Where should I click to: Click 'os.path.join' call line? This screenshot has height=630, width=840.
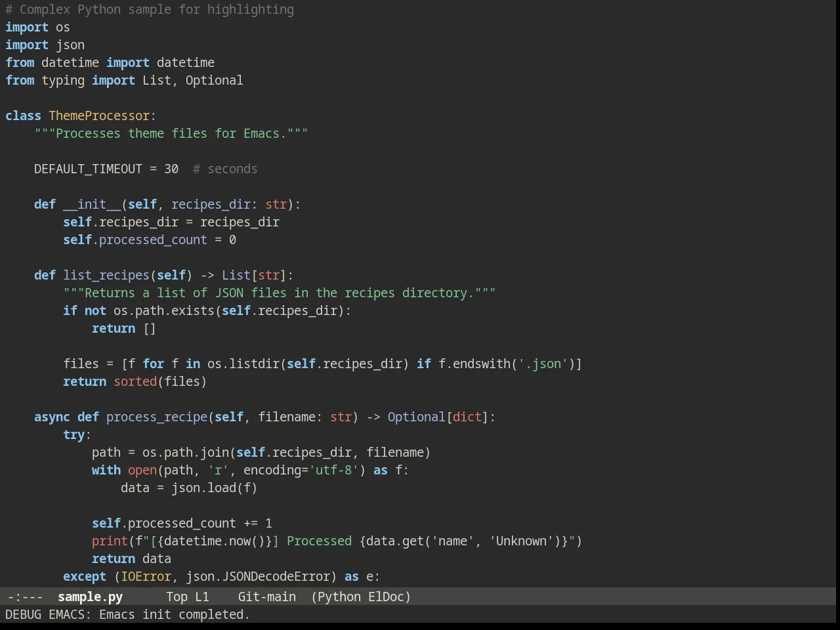click(x=261, y=453)
